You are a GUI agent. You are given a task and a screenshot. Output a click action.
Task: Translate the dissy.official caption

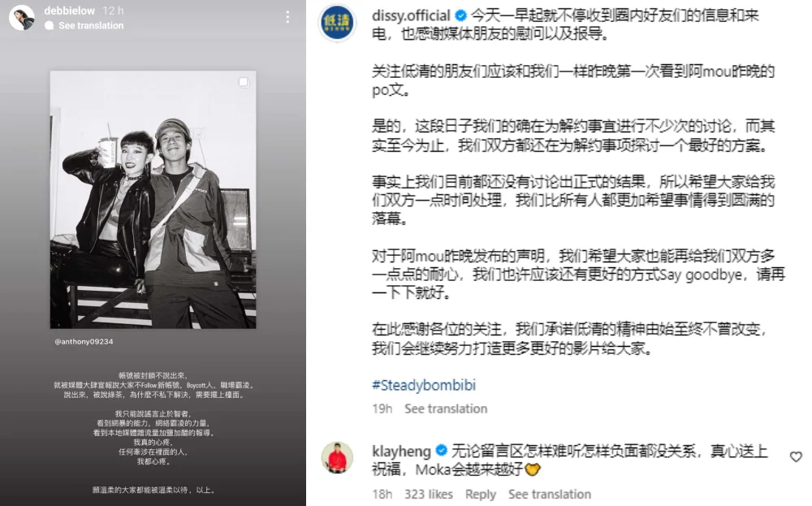click(445, 409)
